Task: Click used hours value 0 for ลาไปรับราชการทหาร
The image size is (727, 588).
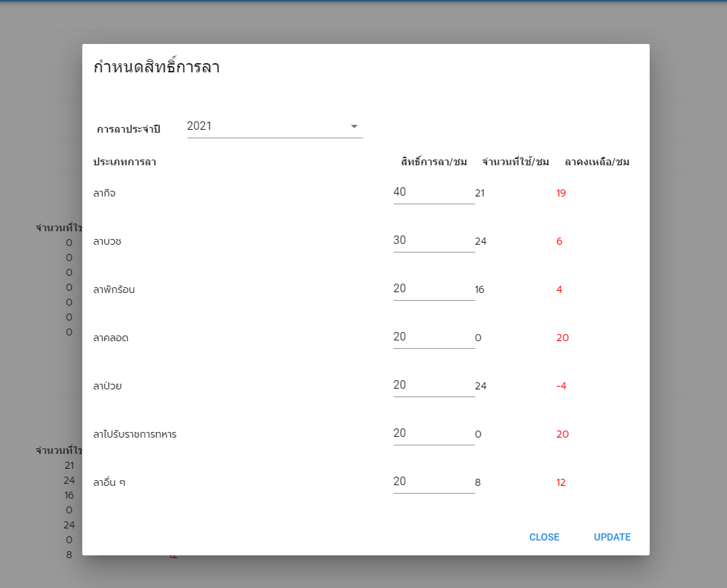Action: (x=478, y=434)
